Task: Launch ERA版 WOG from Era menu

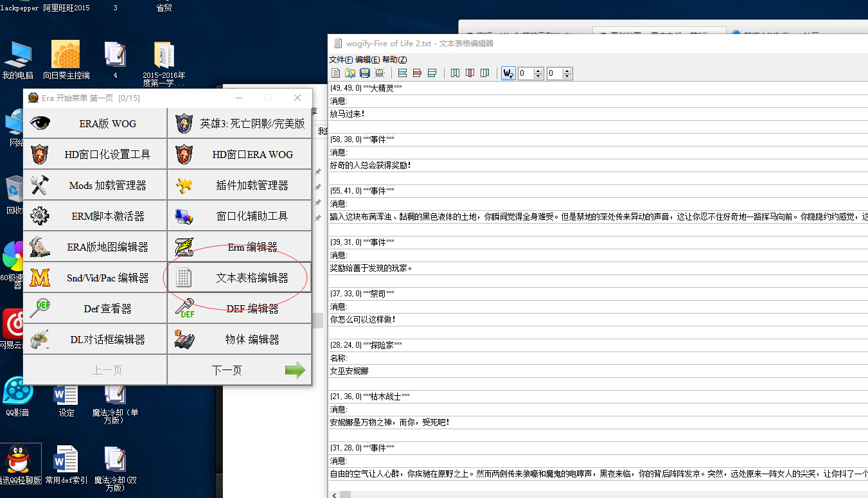Action: pos(95,123)
